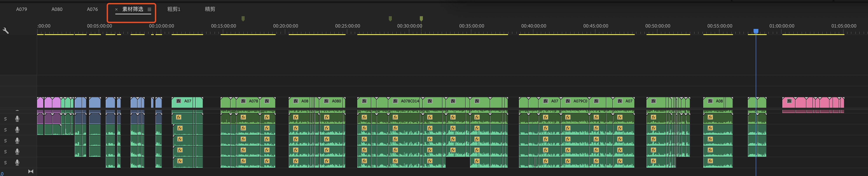
Task: Click voice-over microphone on second audio track
Action: pyautogui.click(x=17, y=130)
